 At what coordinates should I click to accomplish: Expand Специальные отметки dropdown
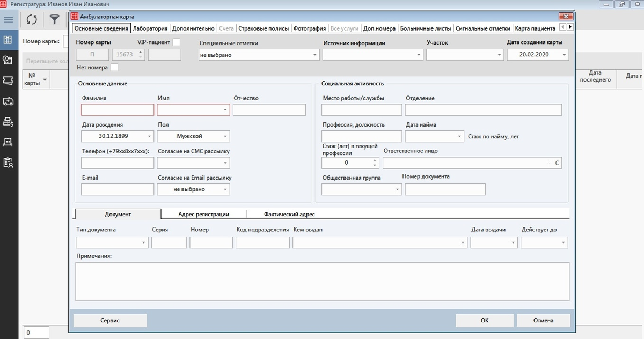click(x=315, y=55)
